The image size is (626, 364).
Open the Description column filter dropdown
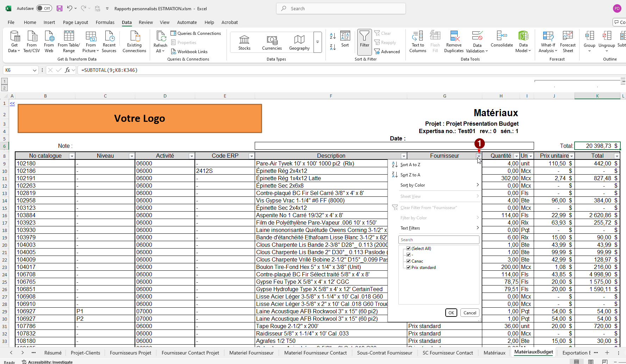404,156
